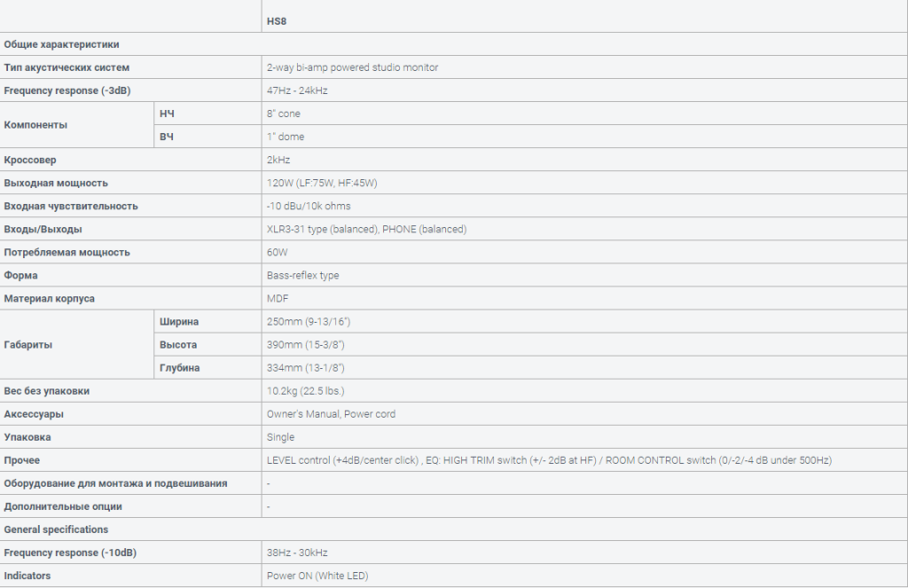908x588 pixels.
Task: Select the Кроссовер row label
Action: click(x=30, y=160)
